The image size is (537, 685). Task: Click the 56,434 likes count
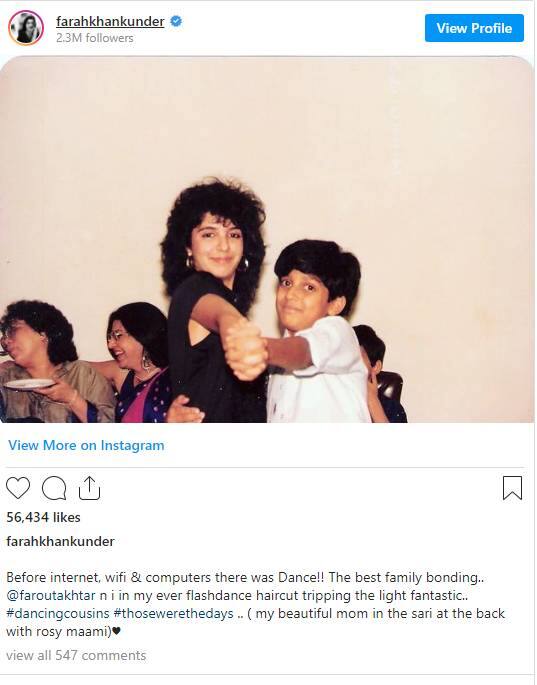point(43,517)
